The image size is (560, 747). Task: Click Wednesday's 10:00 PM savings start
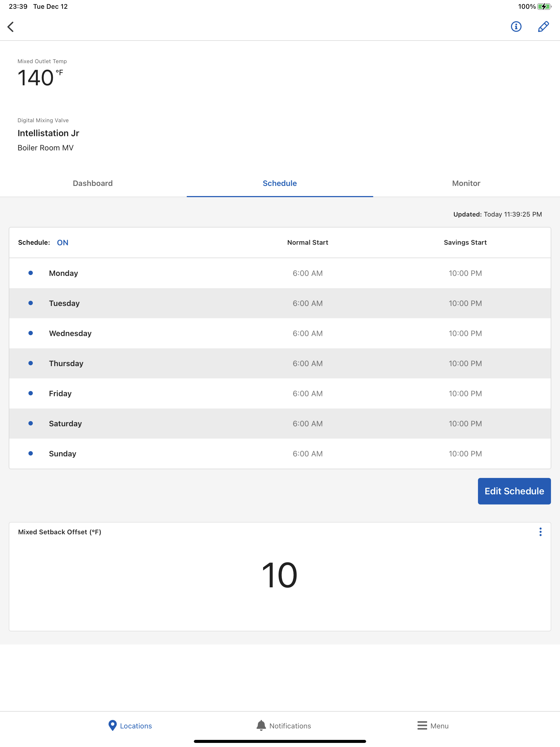coord(465,333)
